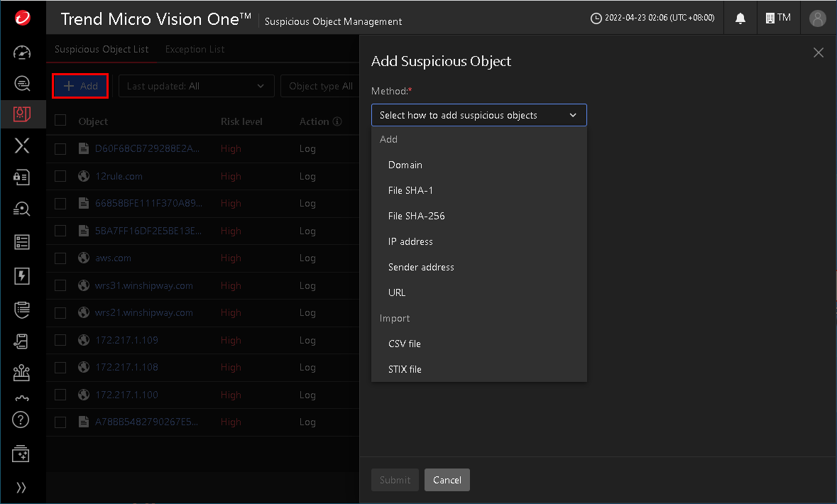Open the Method selection dropdown
837x504 pixels.
coord(478,115)
